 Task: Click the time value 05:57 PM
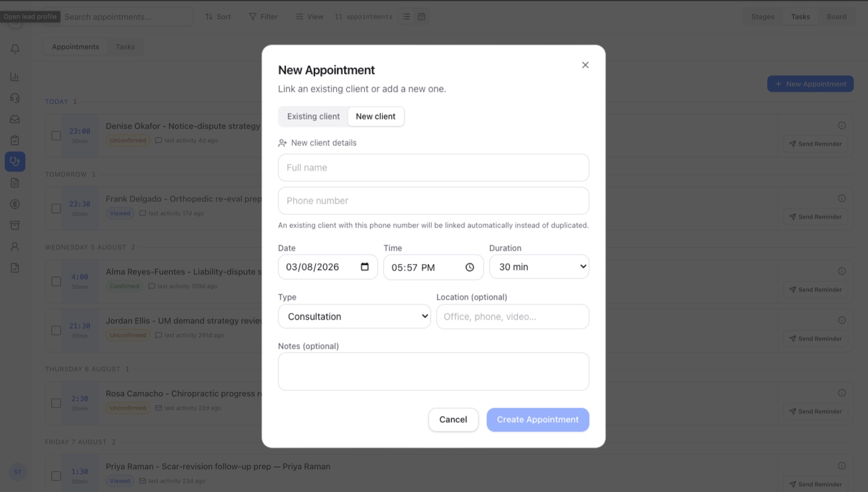(413, 267)
